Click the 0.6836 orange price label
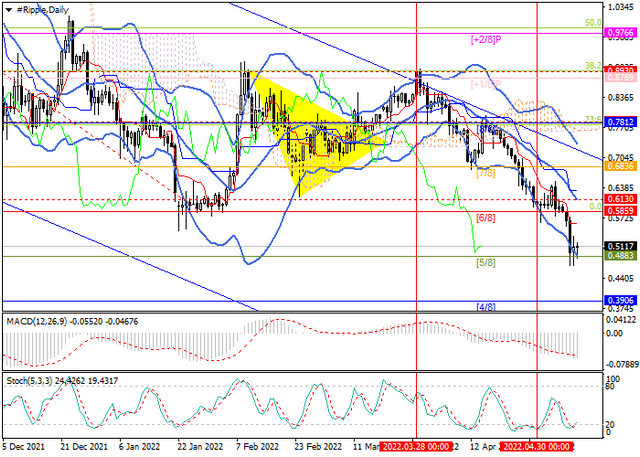Screen dimensions: 640x457 click(620, 166)
